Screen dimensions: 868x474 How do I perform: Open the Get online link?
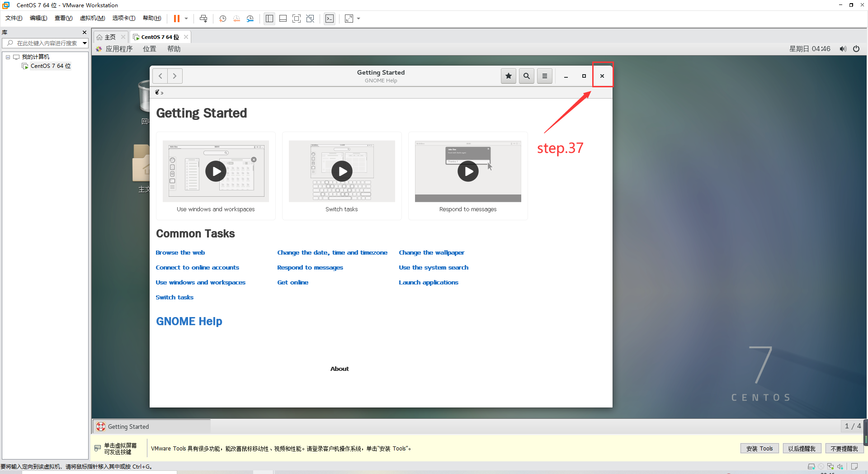(x=293, y=282)
